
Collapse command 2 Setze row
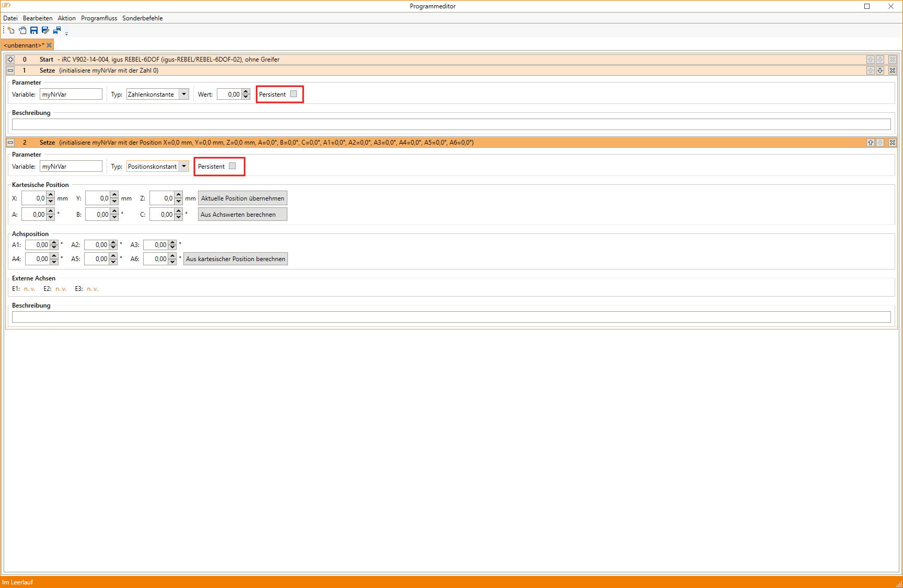[10, 143]
